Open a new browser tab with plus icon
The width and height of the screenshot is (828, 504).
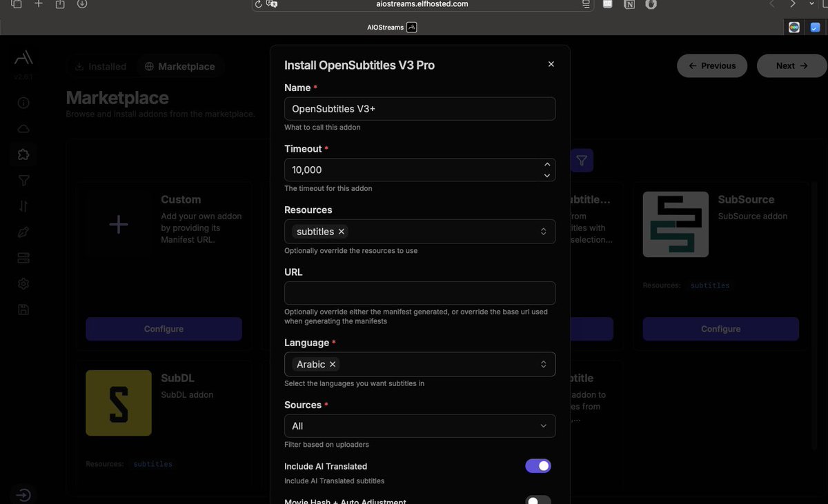(39, 4)
